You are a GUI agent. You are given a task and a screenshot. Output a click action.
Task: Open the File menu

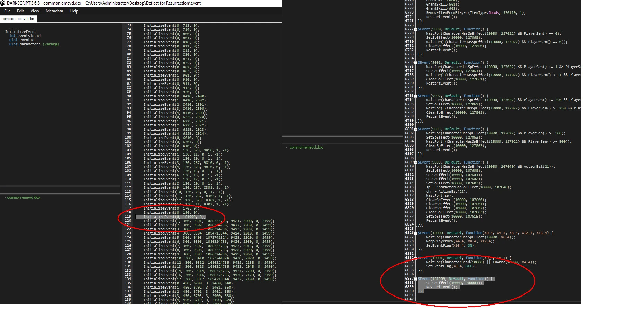[x=7, y=11]
